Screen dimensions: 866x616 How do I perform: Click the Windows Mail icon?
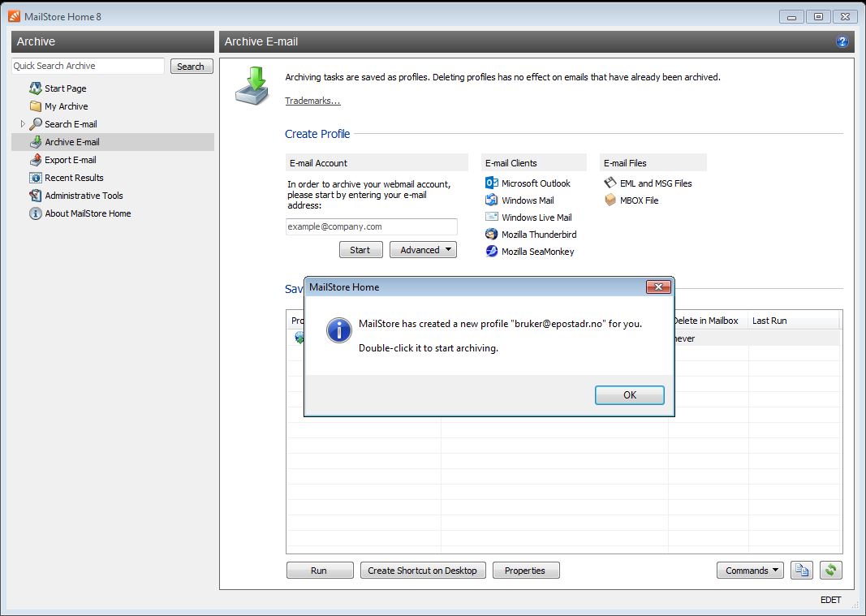pyautogui.click(x=492, y=200)
